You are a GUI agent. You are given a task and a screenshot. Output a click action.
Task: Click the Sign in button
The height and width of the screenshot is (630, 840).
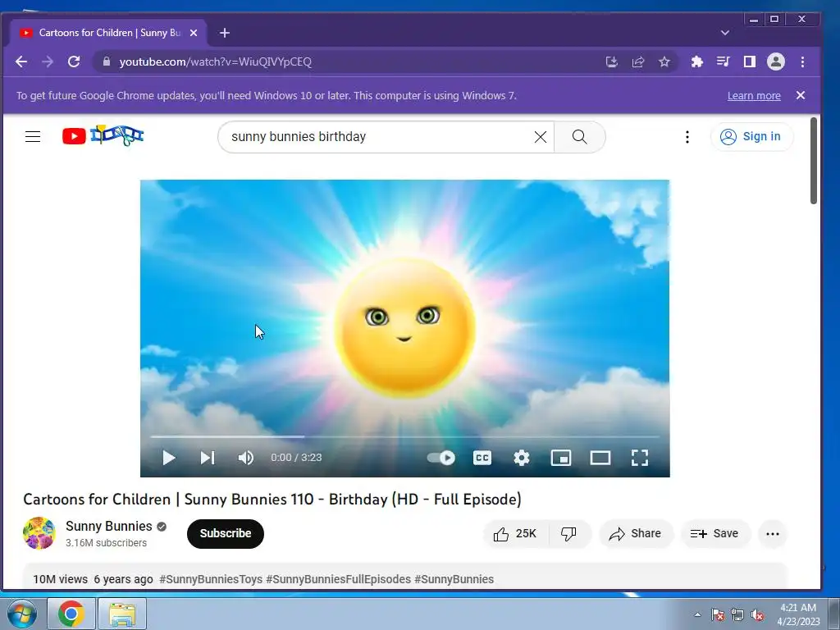[751, 137]
